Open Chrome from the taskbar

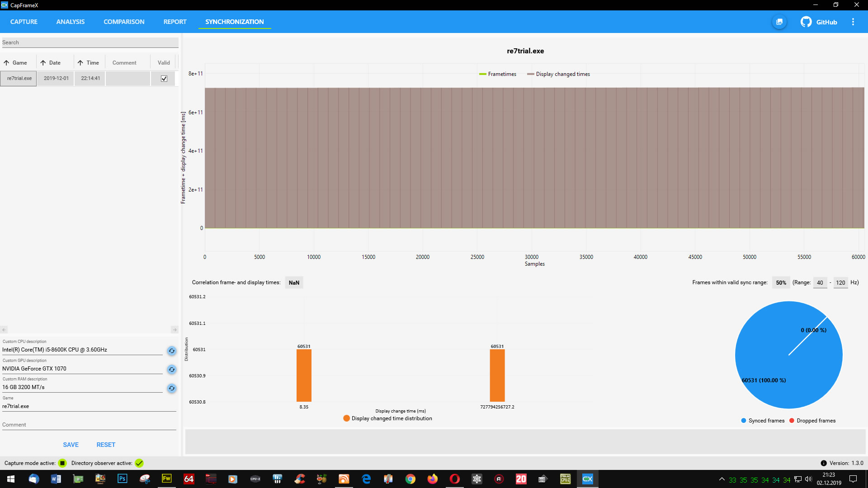pyautogui.click(x=410, y=479)
